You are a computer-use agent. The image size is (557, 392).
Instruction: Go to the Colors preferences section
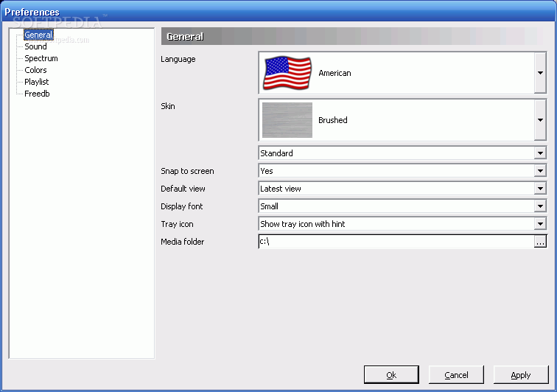pos(35,70)
